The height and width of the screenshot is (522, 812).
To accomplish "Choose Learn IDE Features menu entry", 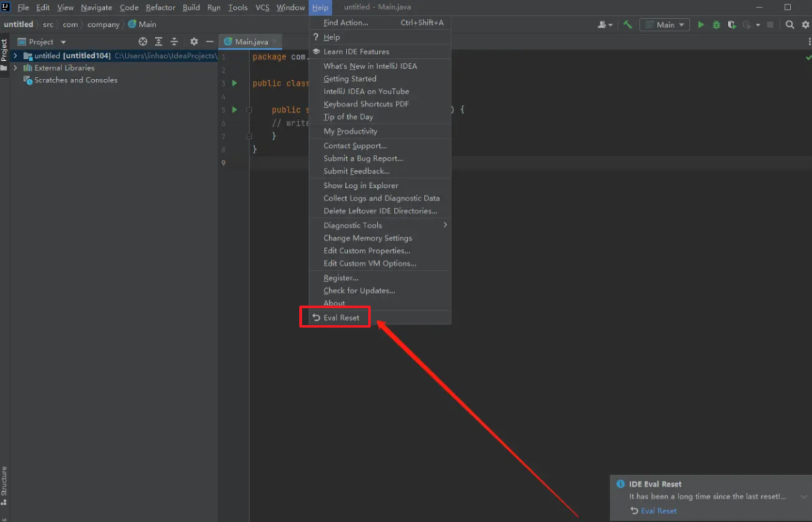I will pos(380,51).
